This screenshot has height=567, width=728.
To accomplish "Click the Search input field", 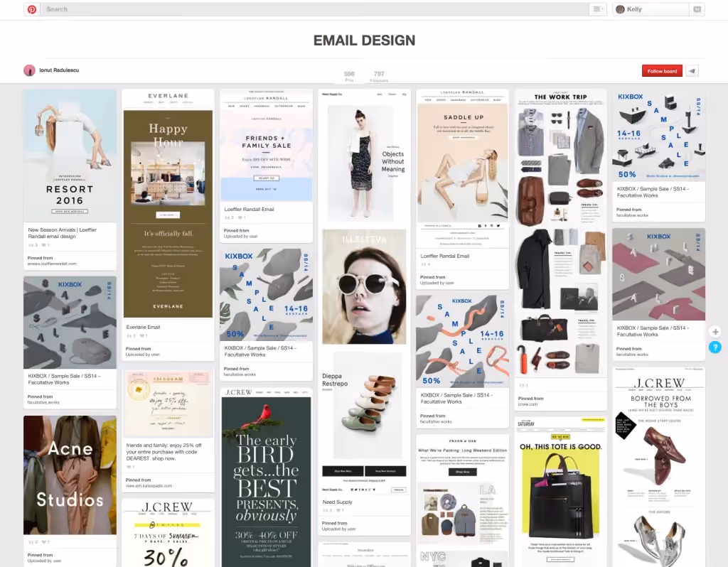I will pos(315,9).
